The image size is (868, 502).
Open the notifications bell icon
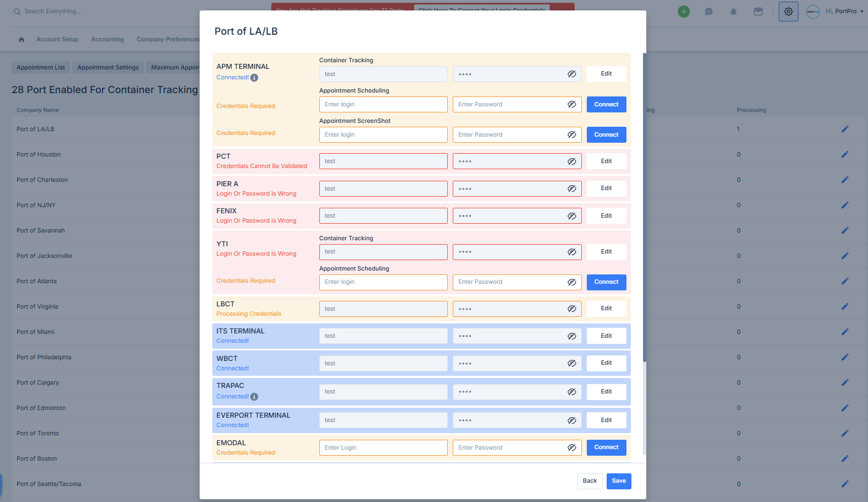click(x=733, y=12)
